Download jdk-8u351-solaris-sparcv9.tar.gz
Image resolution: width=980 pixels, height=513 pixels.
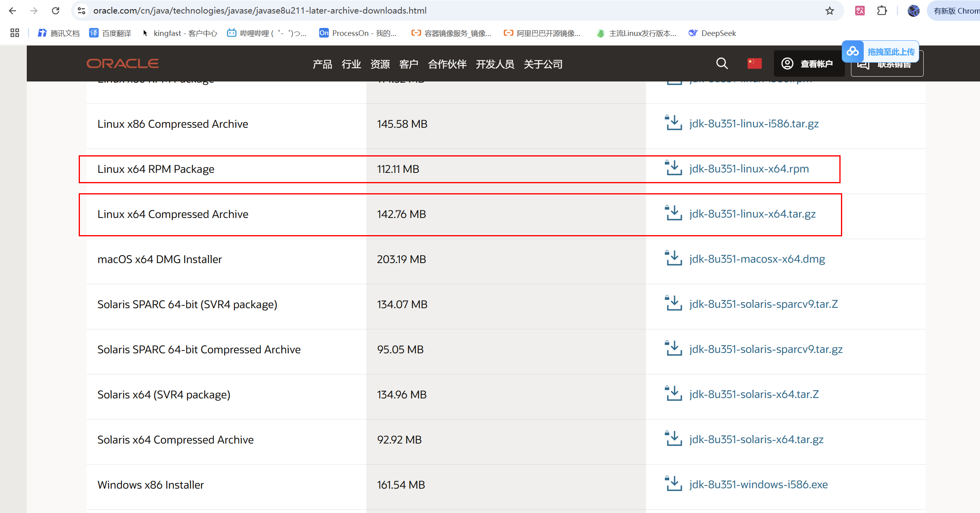click(x=766, y=349)
